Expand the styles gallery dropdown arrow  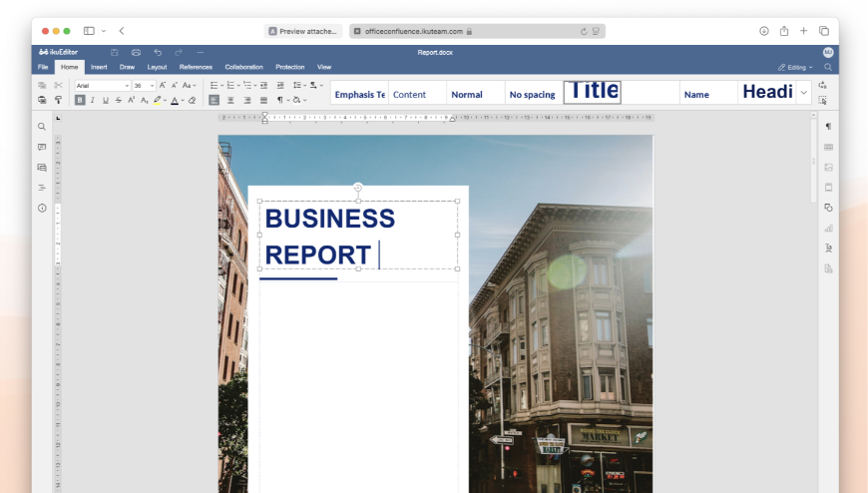click(x=803, y=93)
